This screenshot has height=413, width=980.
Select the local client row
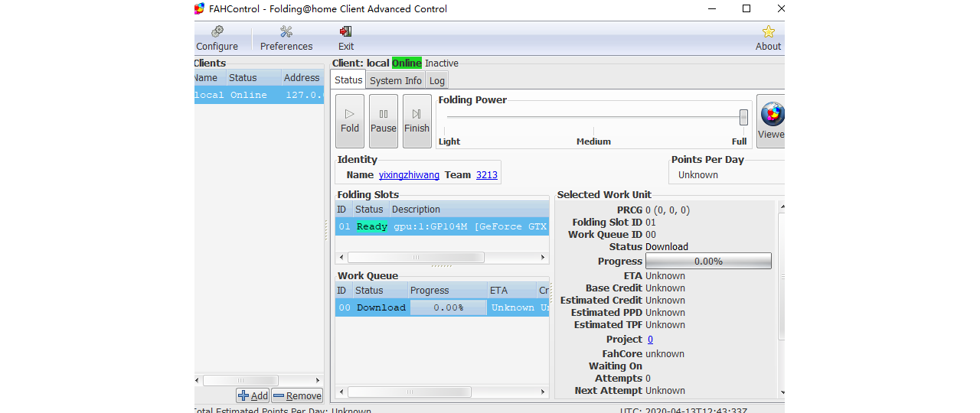pyautogui.click(x=259, y=95)
